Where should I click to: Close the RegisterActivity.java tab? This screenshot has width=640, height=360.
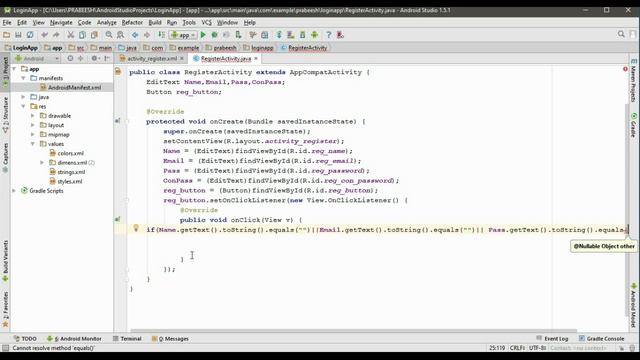coord(256,59)
